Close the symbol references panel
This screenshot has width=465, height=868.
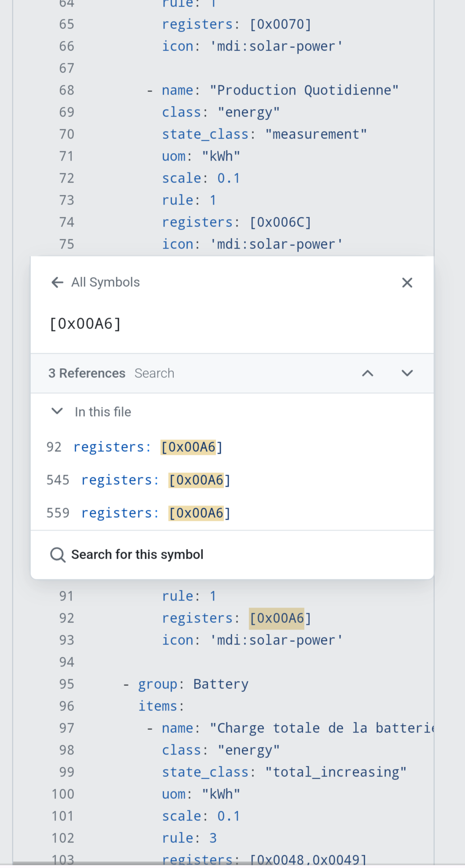407,282
